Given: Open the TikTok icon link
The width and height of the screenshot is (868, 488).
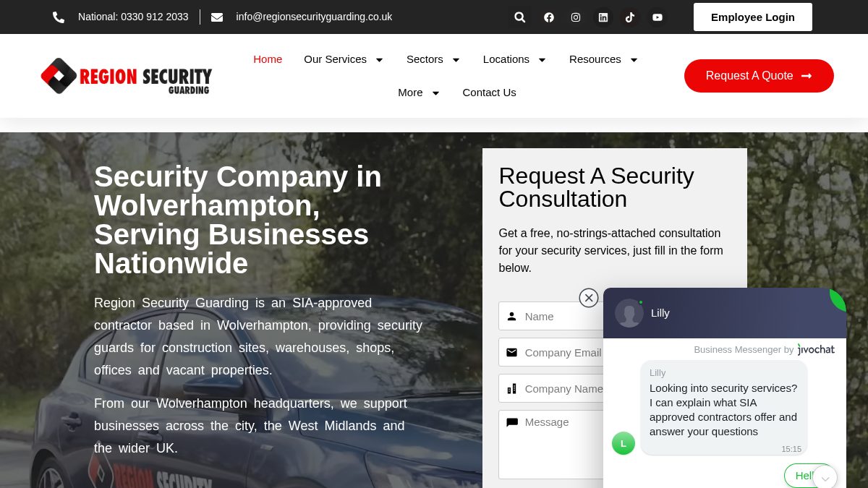Looking at the screenshot, I should pos(630,17).
